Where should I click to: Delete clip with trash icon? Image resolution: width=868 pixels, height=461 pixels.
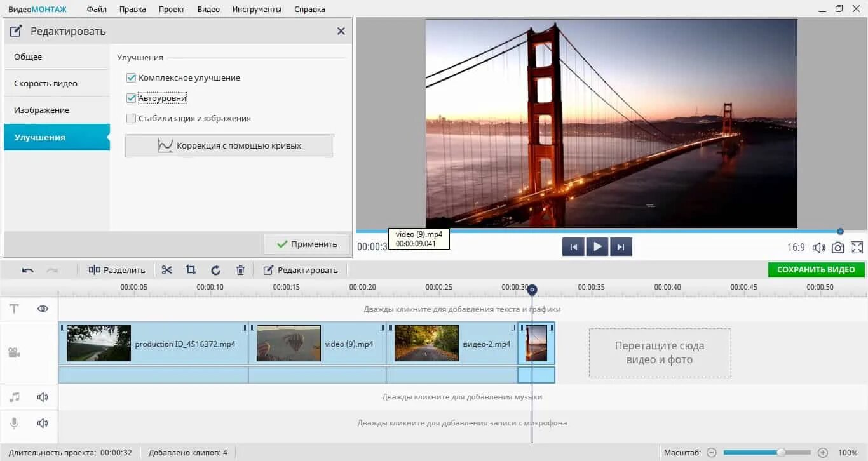tap(240, 270)
